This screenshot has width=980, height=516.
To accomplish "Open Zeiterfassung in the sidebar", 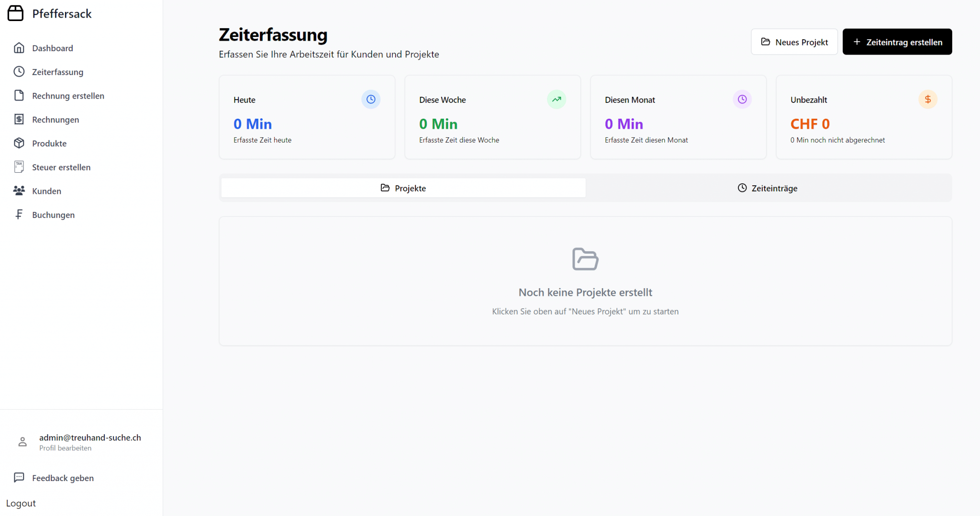I will click(x=57, y=72).
